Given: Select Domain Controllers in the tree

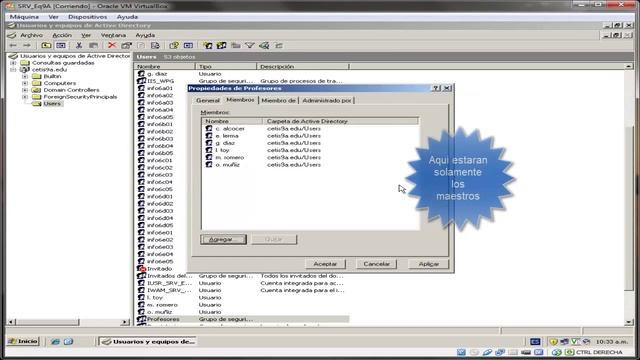Looking at the screenshot, I should [x=71, y=90].
